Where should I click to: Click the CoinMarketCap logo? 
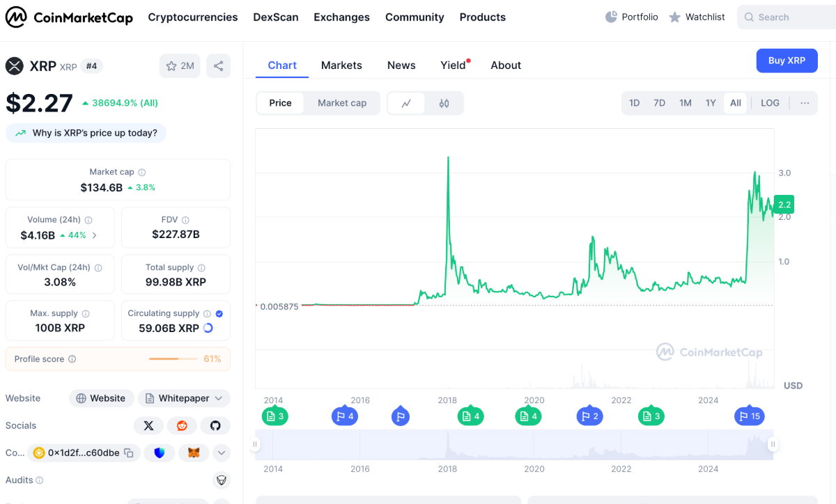[69, 17]
